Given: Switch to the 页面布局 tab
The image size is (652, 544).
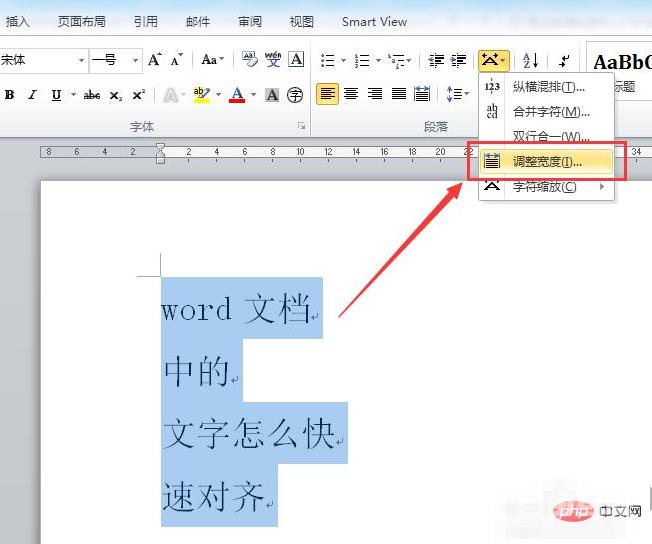Looking at the screenshot, I should (x=81, y=21).
